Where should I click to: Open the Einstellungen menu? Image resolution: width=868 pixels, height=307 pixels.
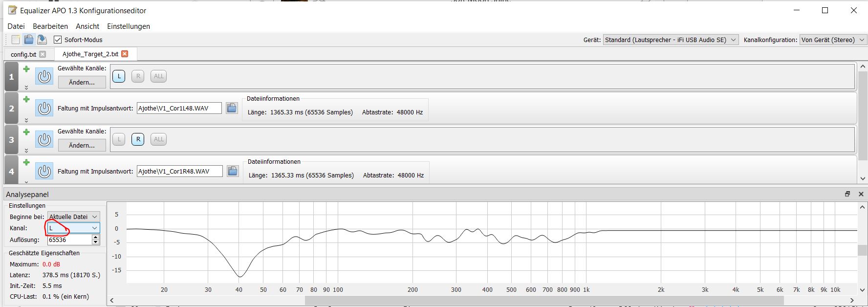129,26
